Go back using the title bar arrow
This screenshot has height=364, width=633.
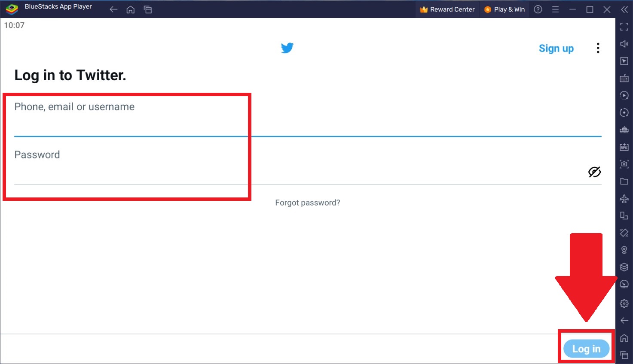tap(113, 9)
